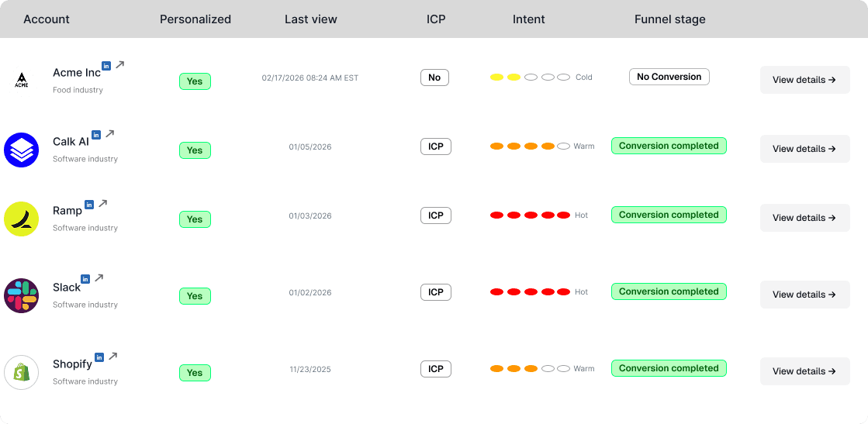
Task: Click the Slack logo thumbnail
Action: coord(21,295)
